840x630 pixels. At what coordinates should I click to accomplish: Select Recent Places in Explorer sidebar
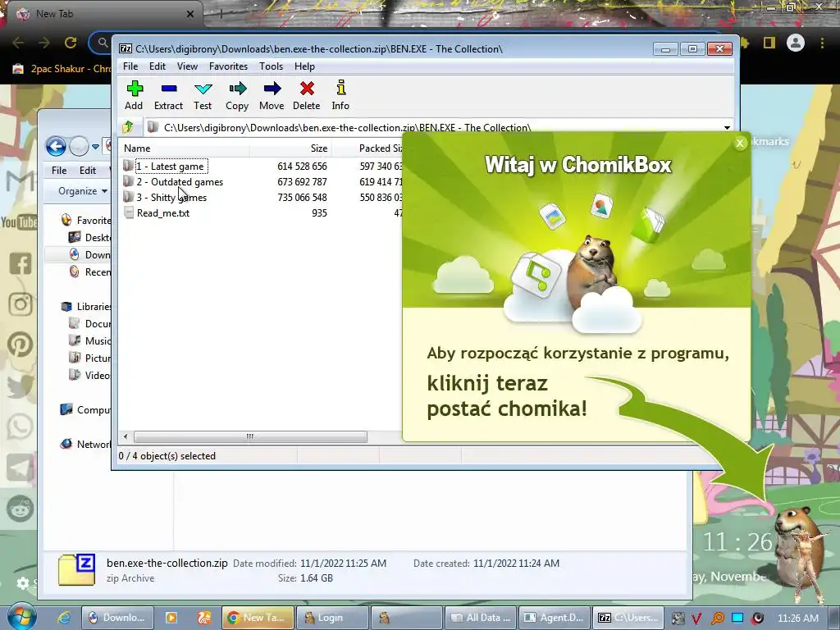point(90,272)
